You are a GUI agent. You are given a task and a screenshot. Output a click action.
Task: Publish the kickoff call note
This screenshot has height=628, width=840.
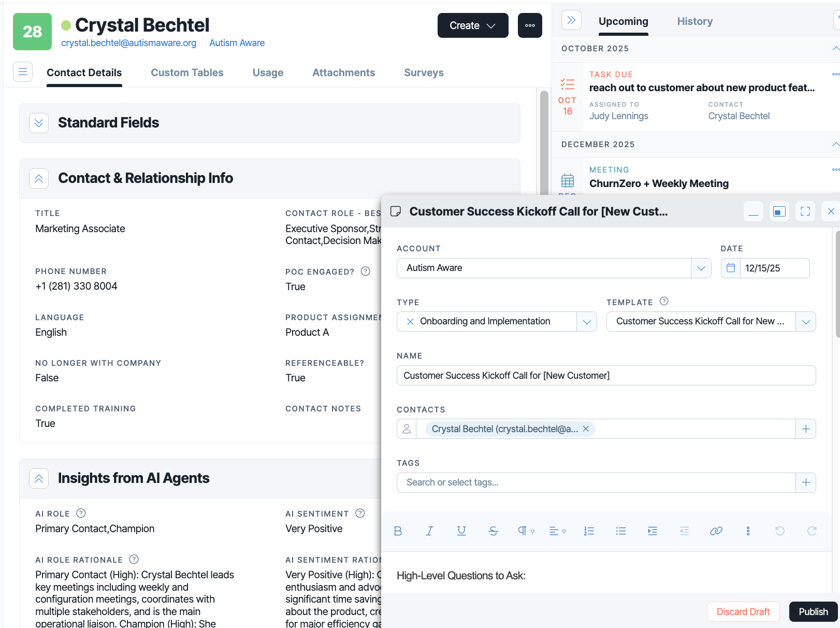coord(813,611)
